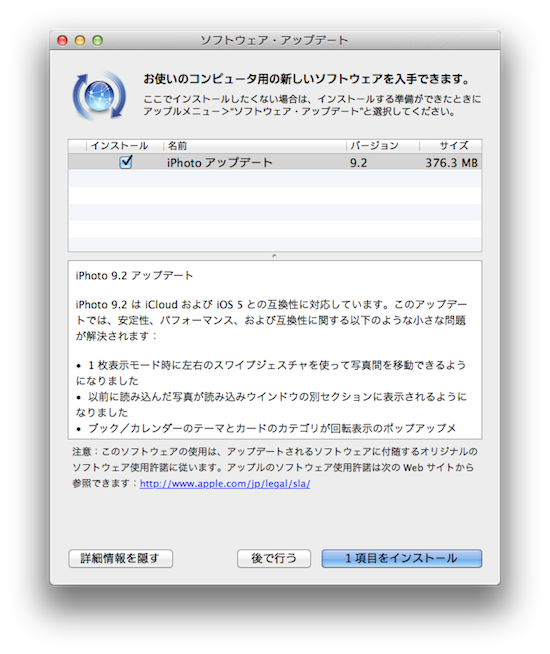This screenshot has width=550, height=654.
Task: Select the iPhoto アップデート row
Action: [x=275, y=162]
